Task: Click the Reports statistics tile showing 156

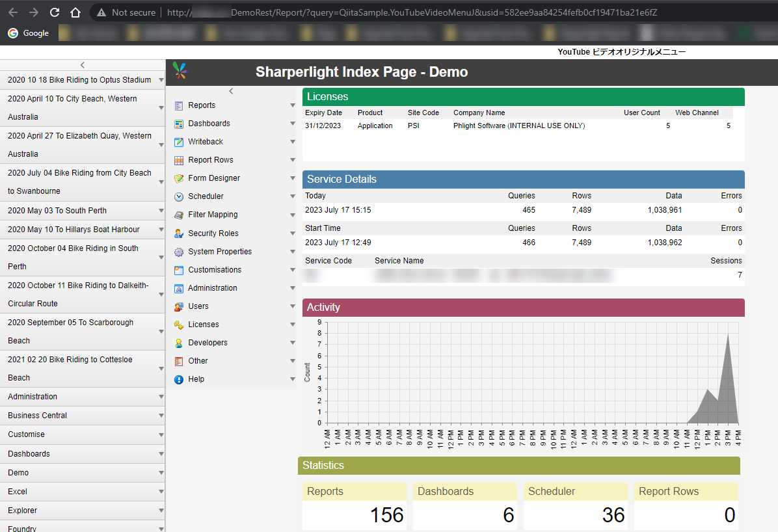Action: coord(355,506)
